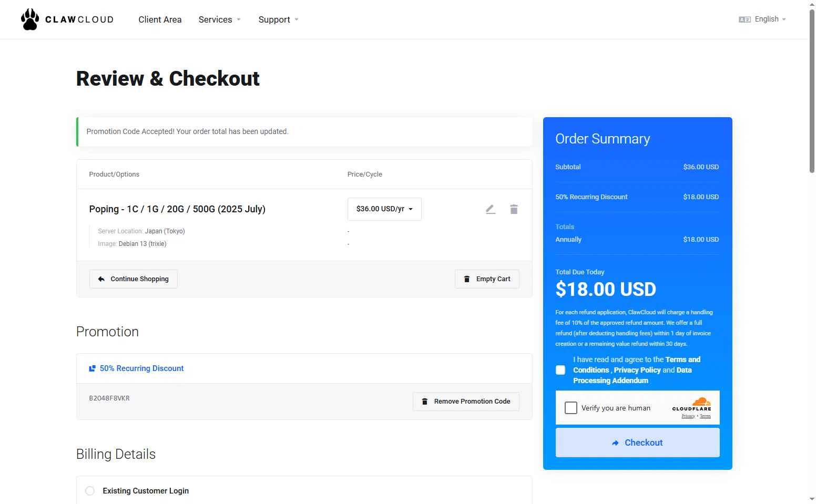Click the Server Location Japan (Tokyo) text
This screenshot has height=504, width=816.
point(141,231)
